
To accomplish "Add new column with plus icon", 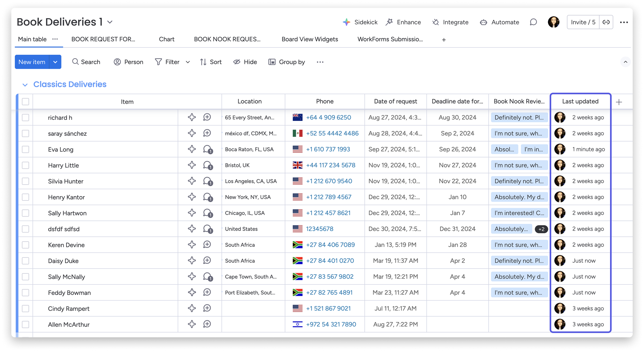I will 619,102.
